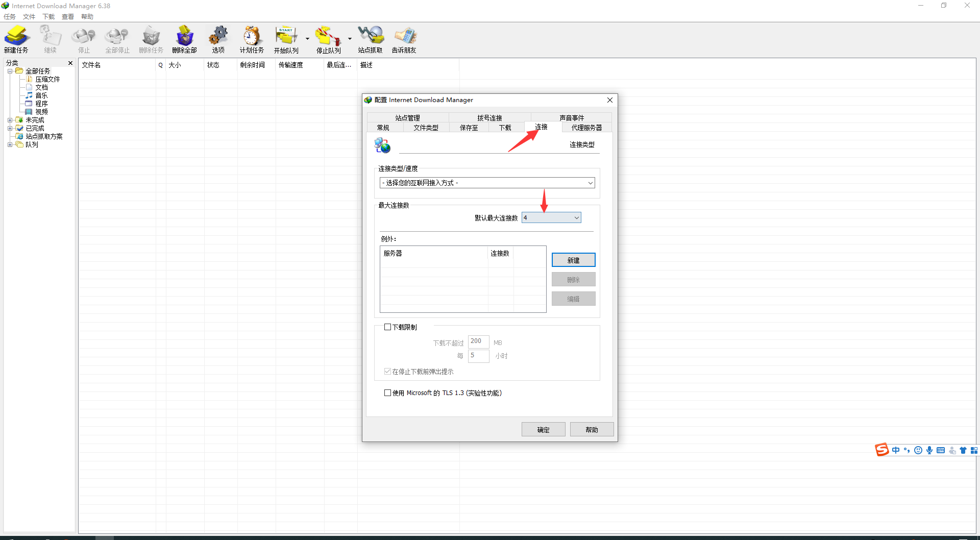The image size is (980, 540).
Task: Expand the 队列 tree node
Action: click(10, 144)
